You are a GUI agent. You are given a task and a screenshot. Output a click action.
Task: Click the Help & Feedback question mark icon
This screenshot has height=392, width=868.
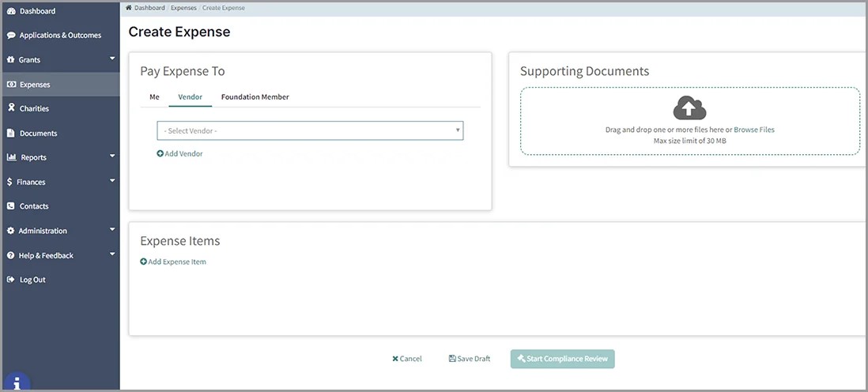click(10, 255)
